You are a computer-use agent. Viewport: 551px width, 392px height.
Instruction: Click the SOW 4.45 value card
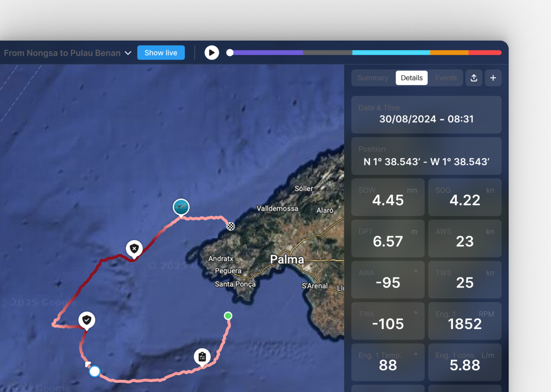point(388,197)
